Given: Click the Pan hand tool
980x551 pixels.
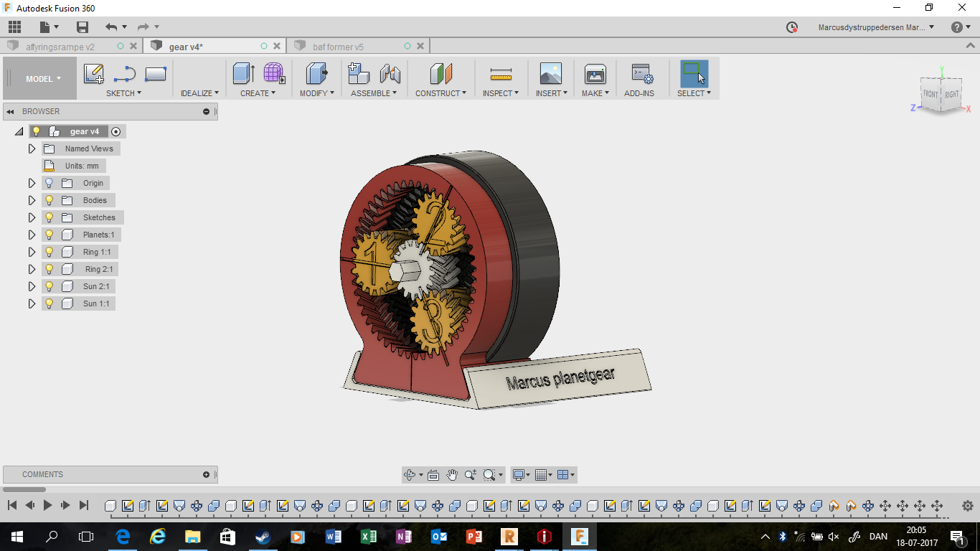Looking at the screenshot, I should (x=452, y=475).
